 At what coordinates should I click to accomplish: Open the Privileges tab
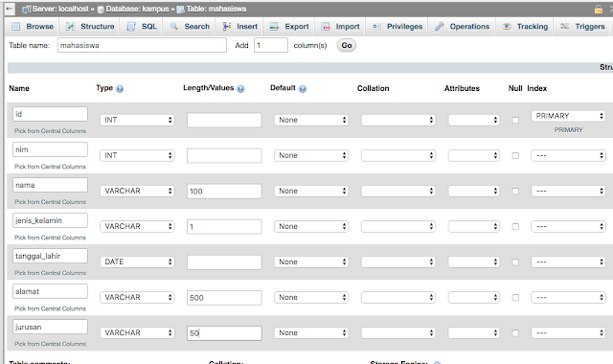(x=397, y=27)
